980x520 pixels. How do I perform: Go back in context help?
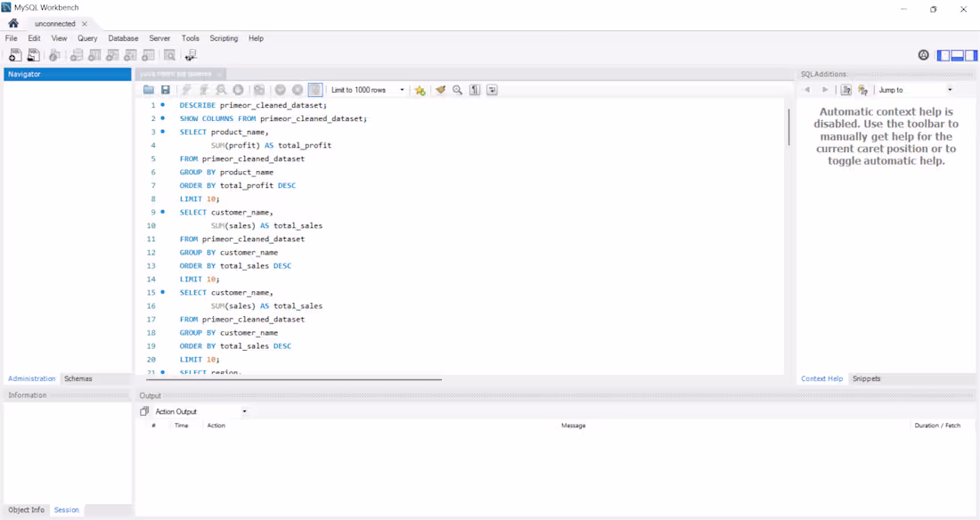(x=807, y=90)
